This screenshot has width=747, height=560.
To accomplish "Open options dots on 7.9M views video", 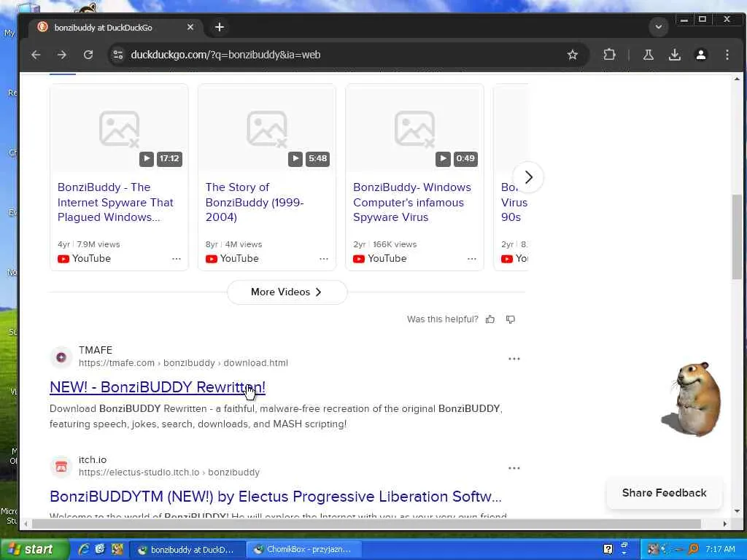I will [x=177, y=259].
